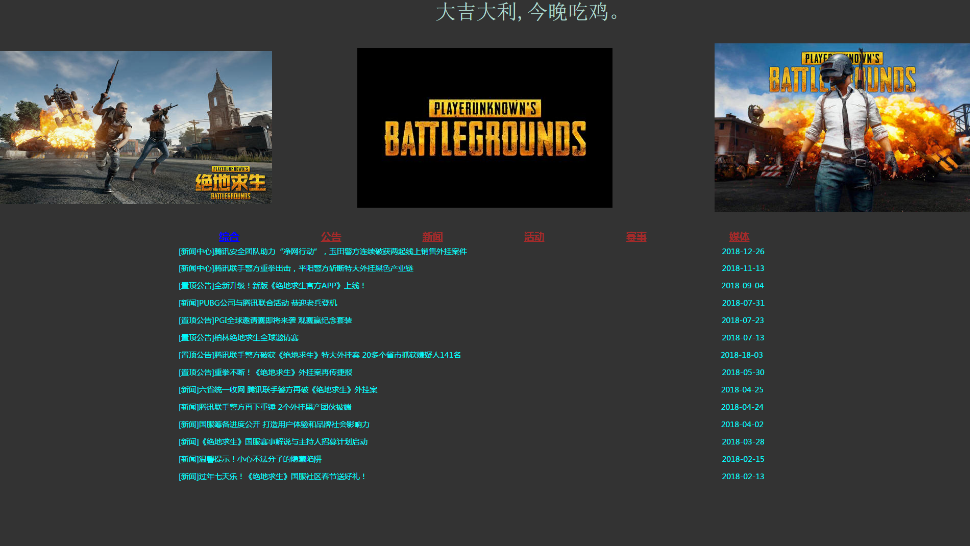This screenshot has width=980, height=546.
Task: Open news 六省统一收网 外挂案
Action: 278,390
